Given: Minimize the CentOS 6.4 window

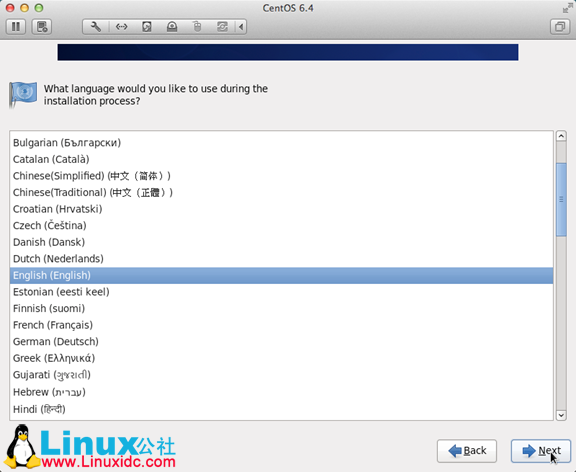Looking at the screenshot, I should click(x=24, y=8).
